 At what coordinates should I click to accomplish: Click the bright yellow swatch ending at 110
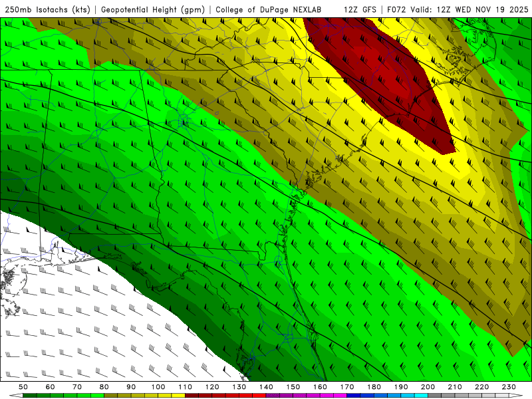tap(178, 396)
